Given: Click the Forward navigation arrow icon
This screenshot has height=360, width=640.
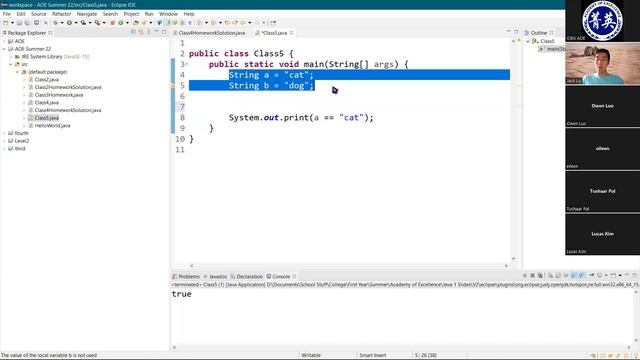Looking at the screenshot, I should point(257,23).
